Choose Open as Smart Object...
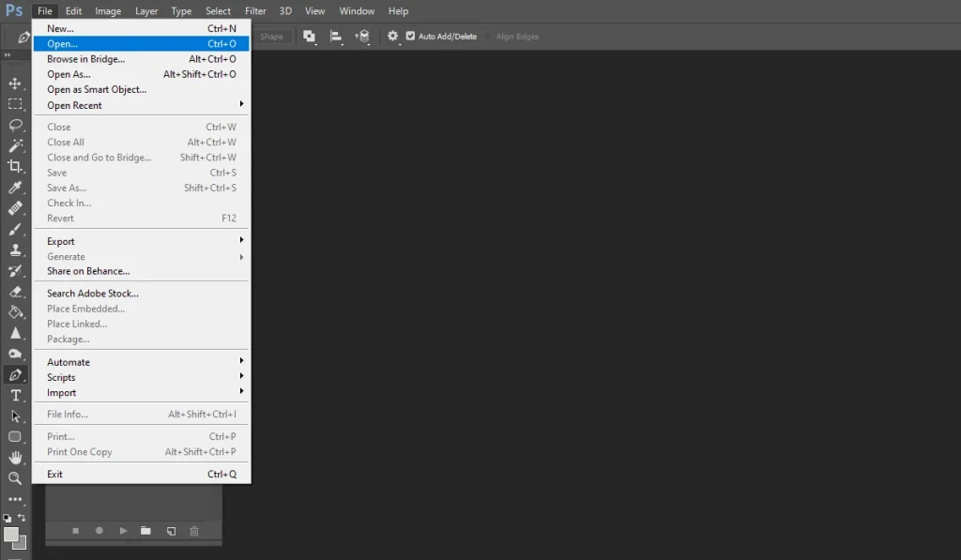This screenshot has height=560, width=961. click(x=141, y=89)
